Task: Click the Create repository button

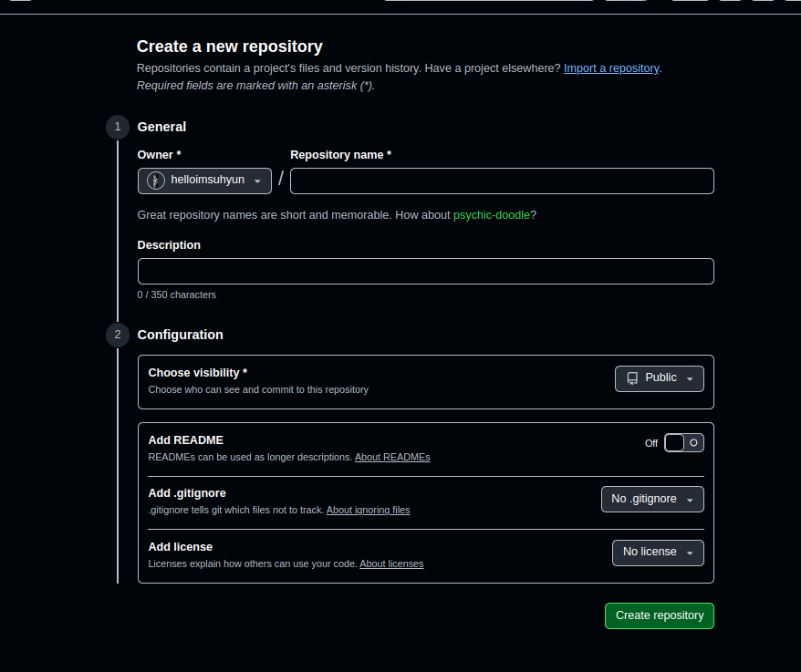Action: (x=660, y=615)
